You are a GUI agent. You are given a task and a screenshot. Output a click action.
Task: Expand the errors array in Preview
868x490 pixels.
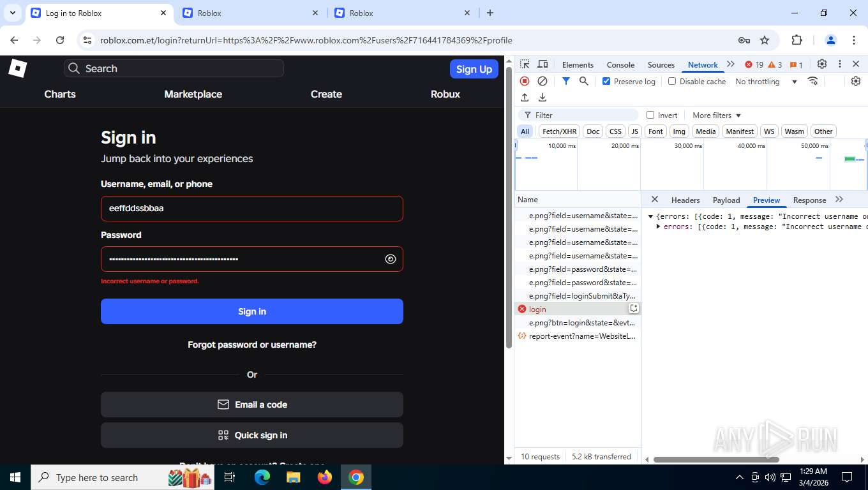658,226
